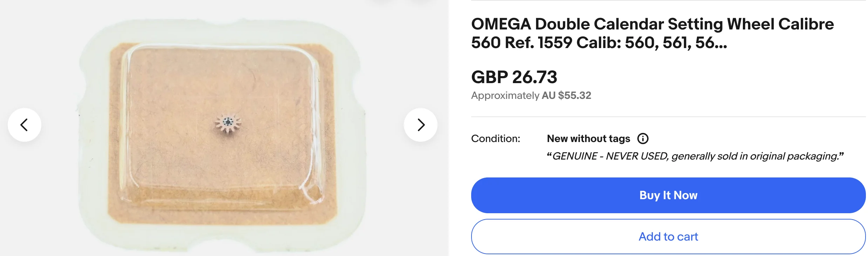Click the word OMEGA in the title
Image resolution: width=868 pixels, height=256 pixels.
point(501,24)
